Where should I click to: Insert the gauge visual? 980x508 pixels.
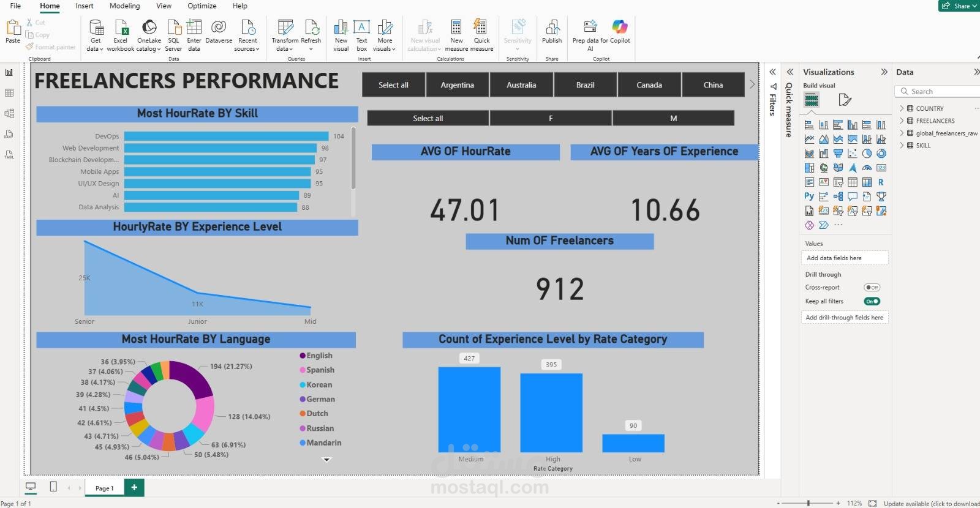pyautogui.click(x=867, y=168)
